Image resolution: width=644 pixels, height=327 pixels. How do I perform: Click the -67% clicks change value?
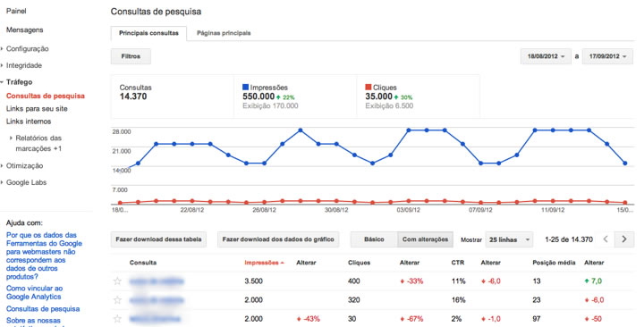pyautogui.click(x=411, y=319)
